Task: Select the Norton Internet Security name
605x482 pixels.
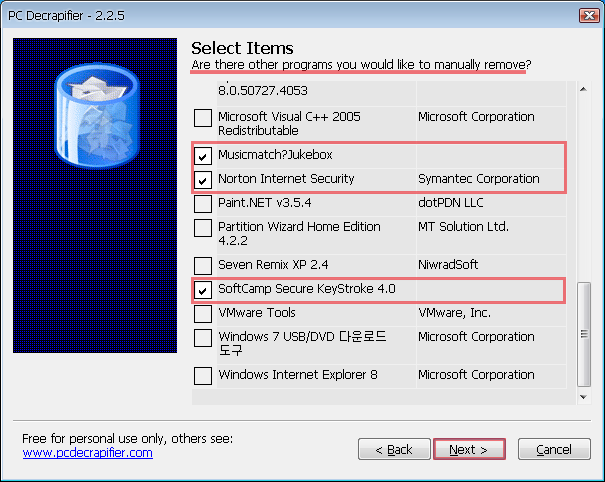Action: tap(286, 179)
